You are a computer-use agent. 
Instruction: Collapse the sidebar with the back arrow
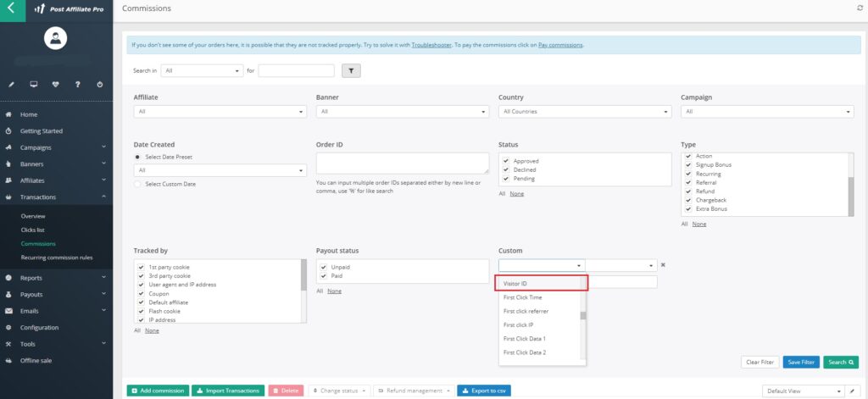coord(11,10)
